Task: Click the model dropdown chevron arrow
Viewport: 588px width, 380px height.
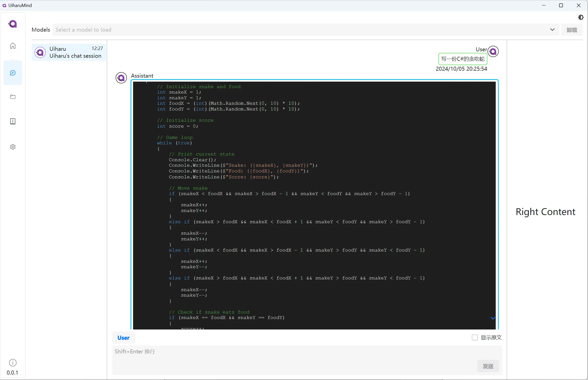Action: (552, 30)
